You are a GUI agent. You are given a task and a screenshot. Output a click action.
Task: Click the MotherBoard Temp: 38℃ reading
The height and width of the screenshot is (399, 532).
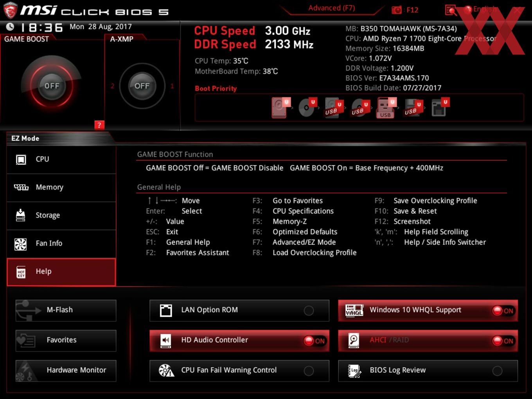click(236, 71)
